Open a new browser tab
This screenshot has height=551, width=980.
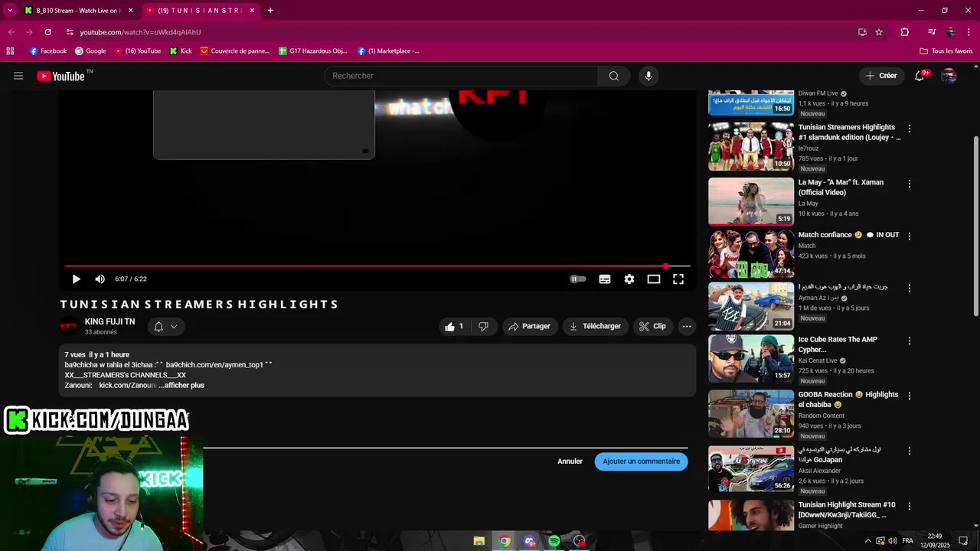(x=270, y=11)
